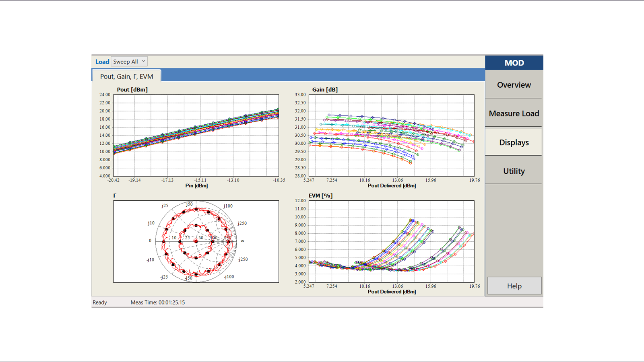Viewport: 644px width, 362px height.
Task: Click the Pout Delivered [dBm] axis label
Action: [391, 185]
